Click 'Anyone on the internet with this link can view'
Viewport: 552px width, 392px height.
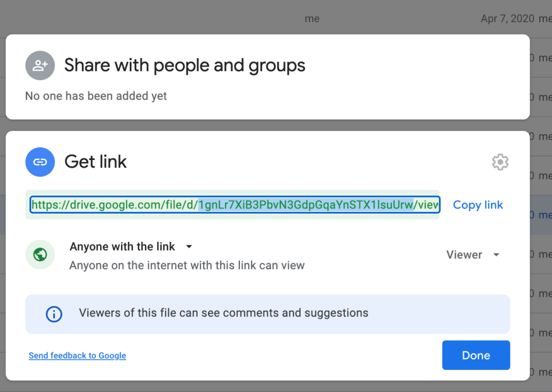point(187,265)
